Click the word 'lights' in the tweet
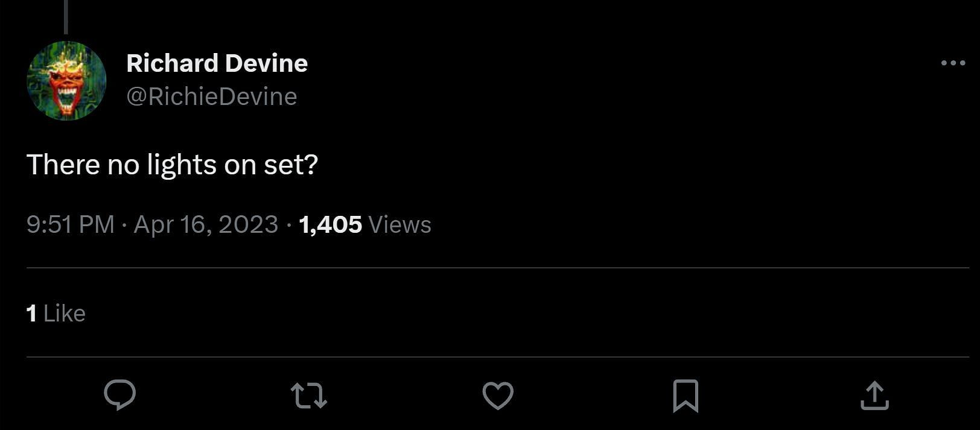980x430 pixels. [182, 165]
